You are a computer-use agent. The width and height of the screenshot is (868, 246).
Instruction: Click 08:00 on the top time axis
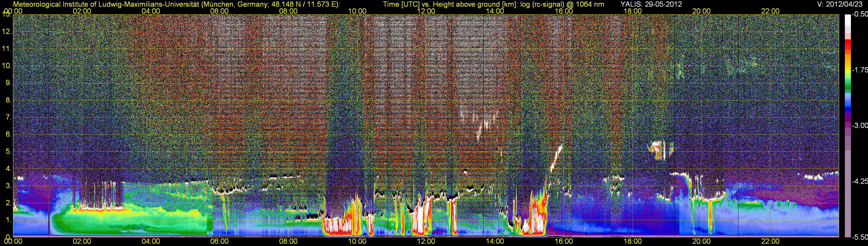click(x=288, y=11)
